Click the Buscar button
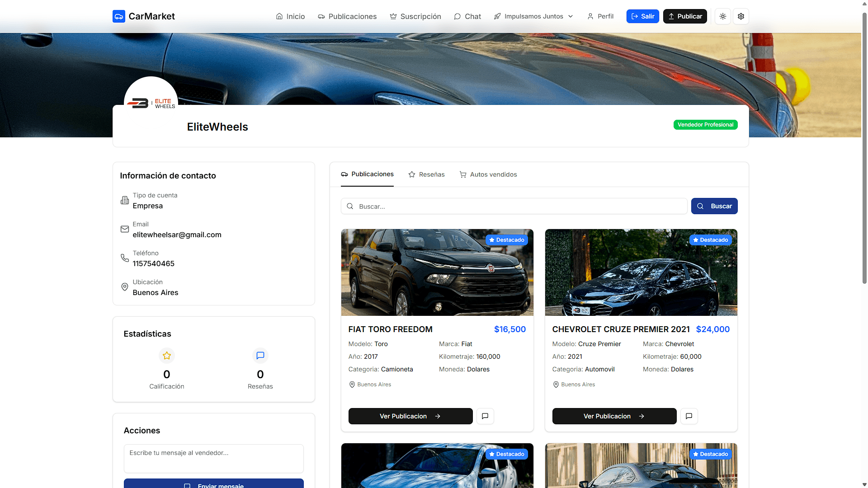The image size is (868, 488). (714, 206)
